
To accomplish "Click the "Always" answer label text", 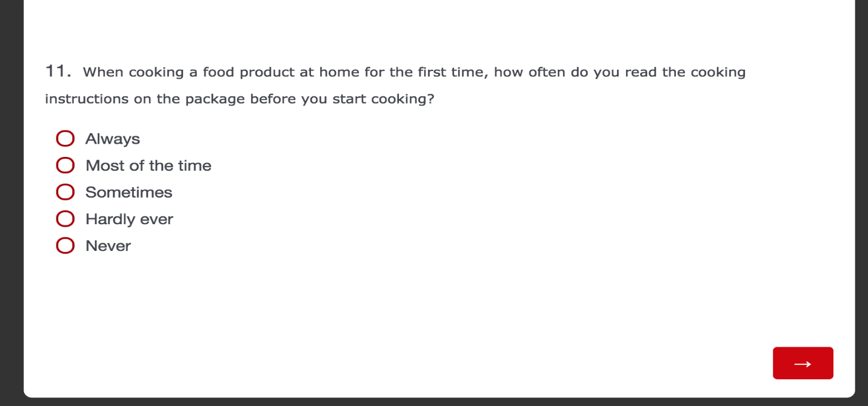I will [113, 139].
